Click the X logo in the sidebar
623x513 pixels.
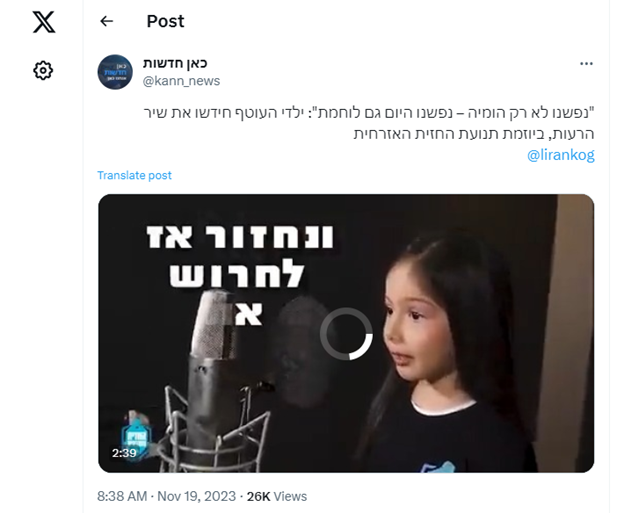coord(44,22)
